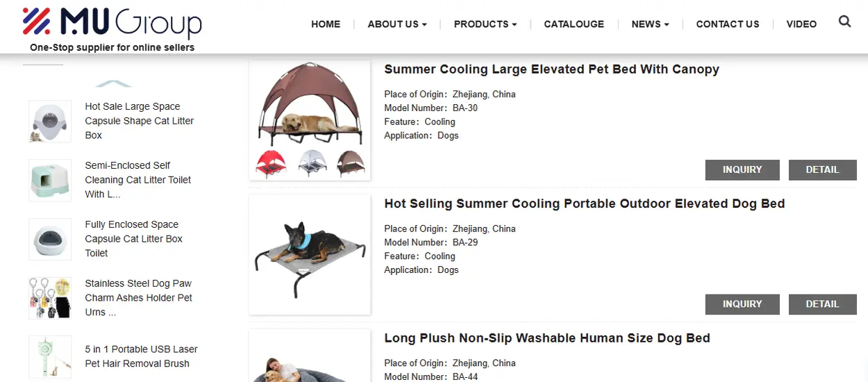
Task: Click the MU Group logo
Action: coord(112,24)
